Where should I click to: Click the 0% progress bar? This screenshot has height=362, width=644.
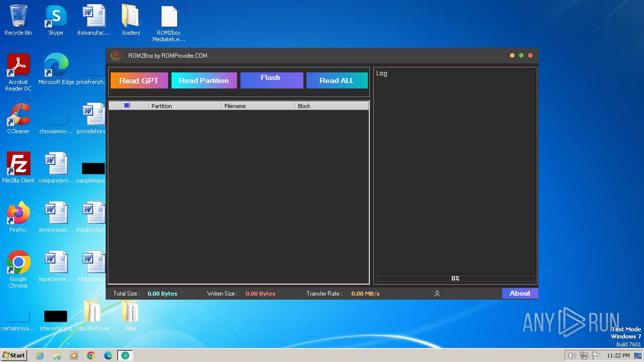click(455, 279)
